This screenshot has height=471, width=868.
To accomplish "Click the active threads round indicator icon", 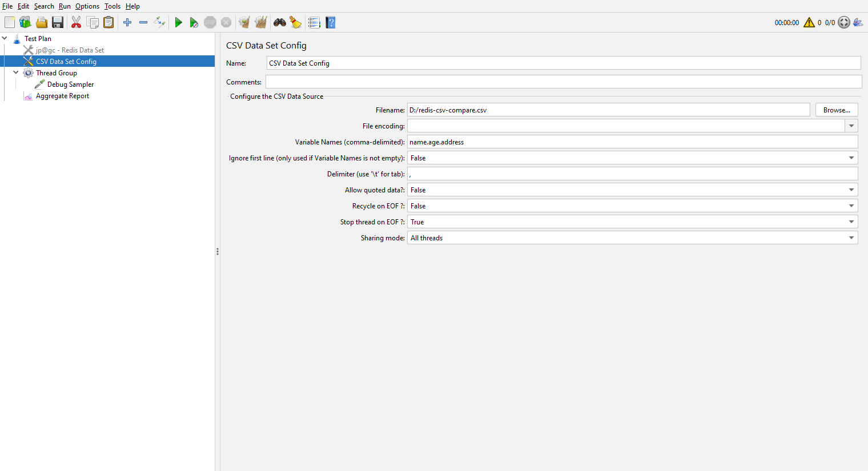I will click(x=844, y=22).
